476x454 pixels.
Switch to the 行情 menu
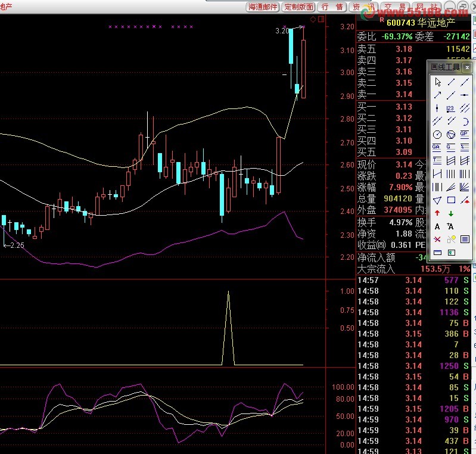(x=332, y=7)
